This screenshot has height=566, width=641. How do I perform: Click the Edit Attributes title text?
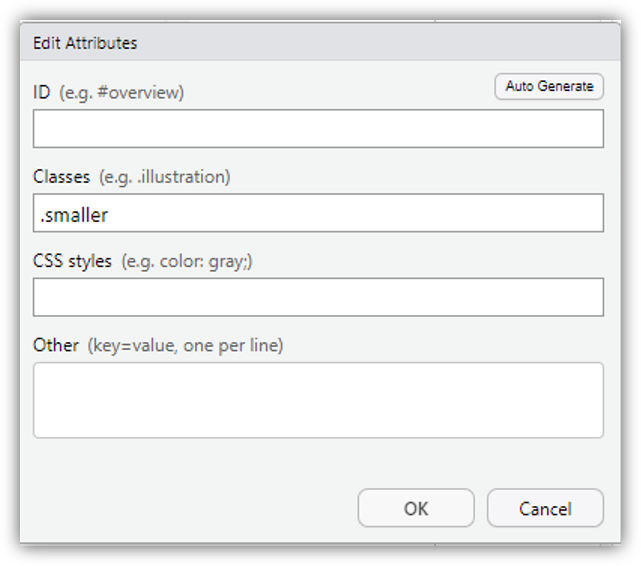tap(85, 43)
